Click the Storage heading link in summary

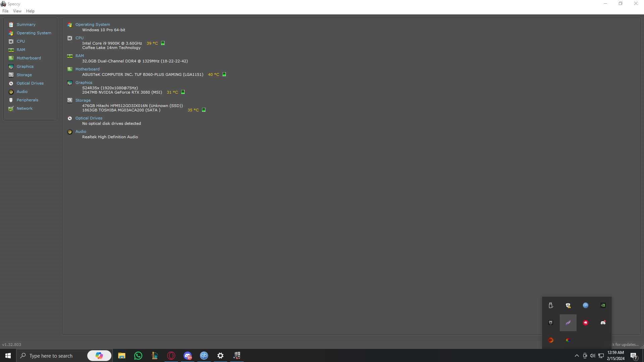coord(83,100)
